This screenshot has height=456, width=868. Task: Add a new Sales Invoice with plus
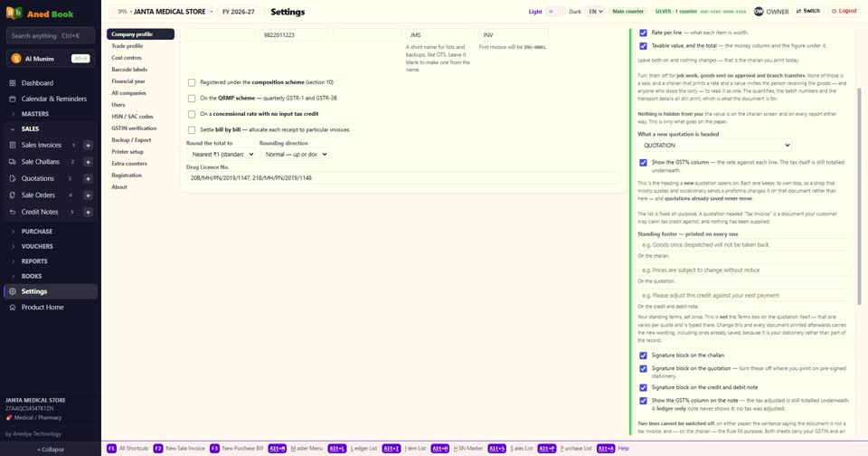[88, 145]
